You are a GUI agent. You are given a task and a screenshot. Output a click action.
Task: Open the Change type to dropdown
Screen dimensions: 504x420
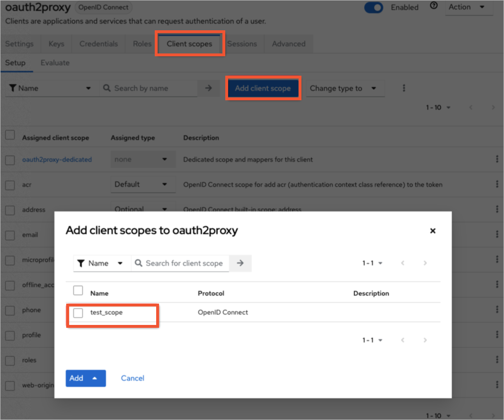(x=345, y=88)
